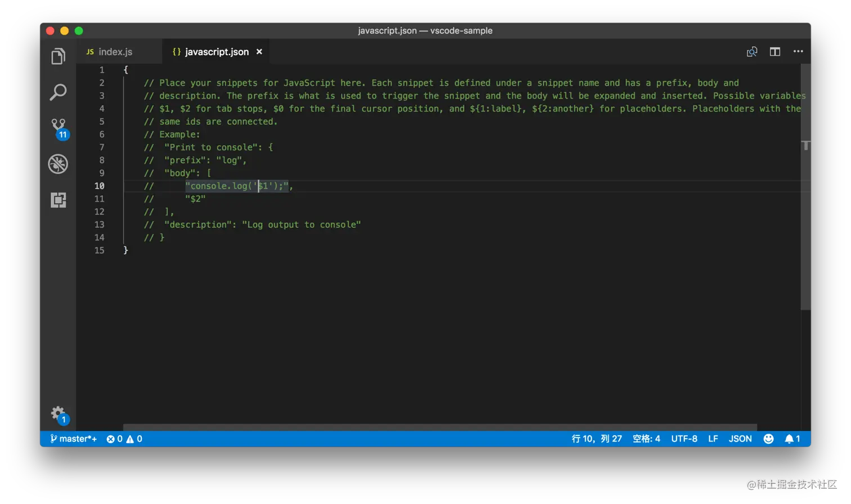Viewport: 851px width, 504px height.
Task: Click the vertical scrollbar of editor
Action: pyautogui.click(x=806, y=186)
